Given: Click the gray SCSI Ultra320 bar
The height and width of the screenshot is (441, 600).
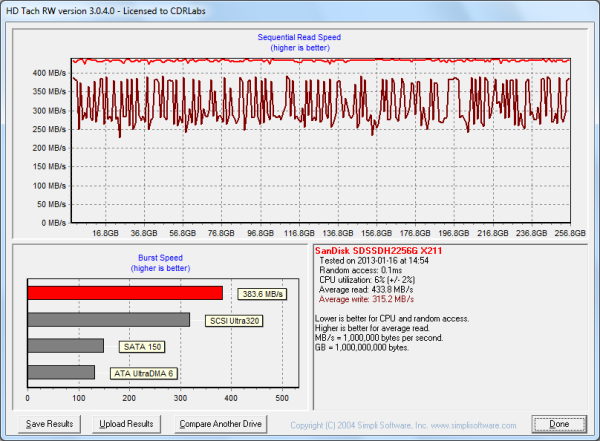Looking at the screenshot, I should 108,320.
